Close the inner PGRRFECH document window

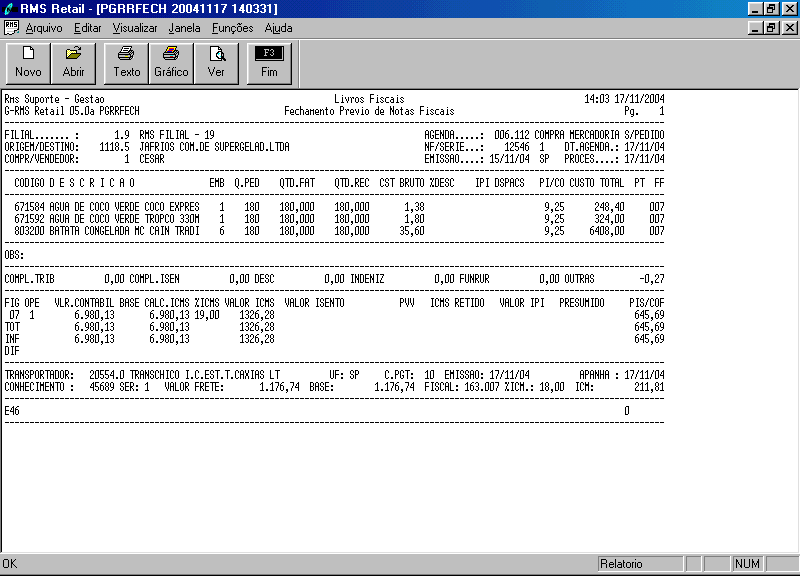(789, 28)
